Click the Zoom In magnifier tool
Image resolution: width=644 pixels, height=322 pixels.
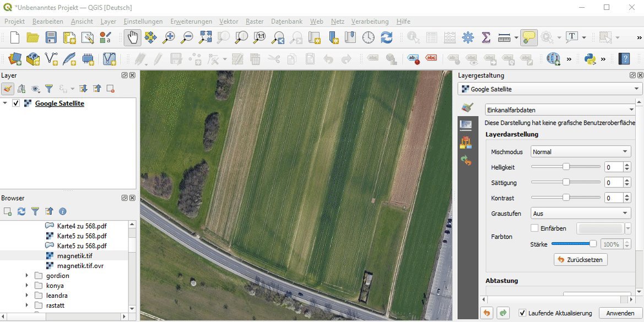tap(169, 37)
